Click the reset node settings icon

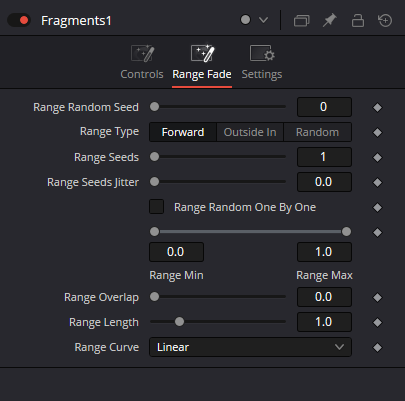[385, 20]
